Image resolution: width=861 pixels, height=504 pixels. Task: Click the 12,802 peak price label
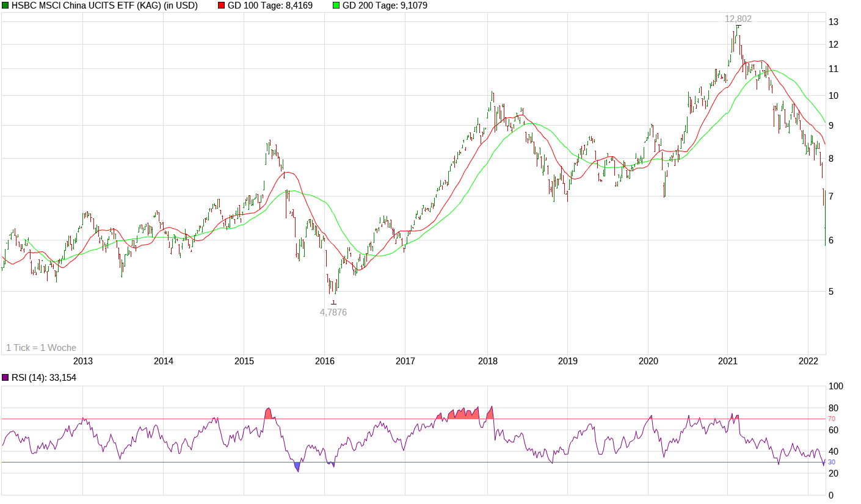click(x=738, y=19)
